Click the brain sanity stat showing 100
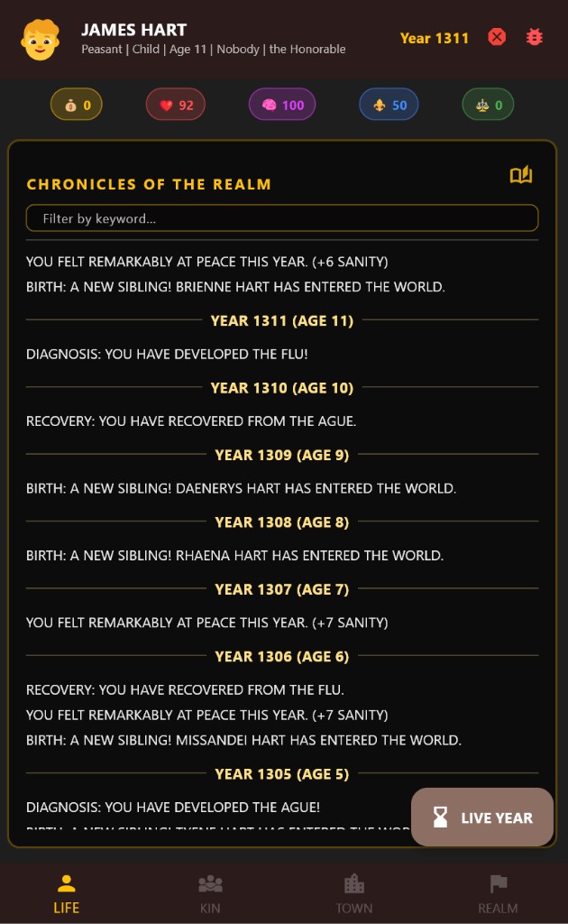This screenshot has width=568, height=924. coord(283,104)
